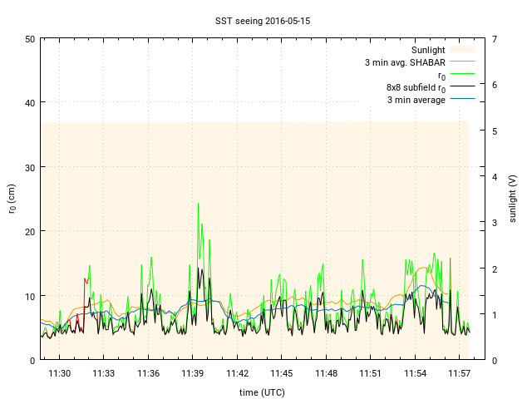Select the 3 min average legend label
Screen dimensions: 532x399
(416, 100)
